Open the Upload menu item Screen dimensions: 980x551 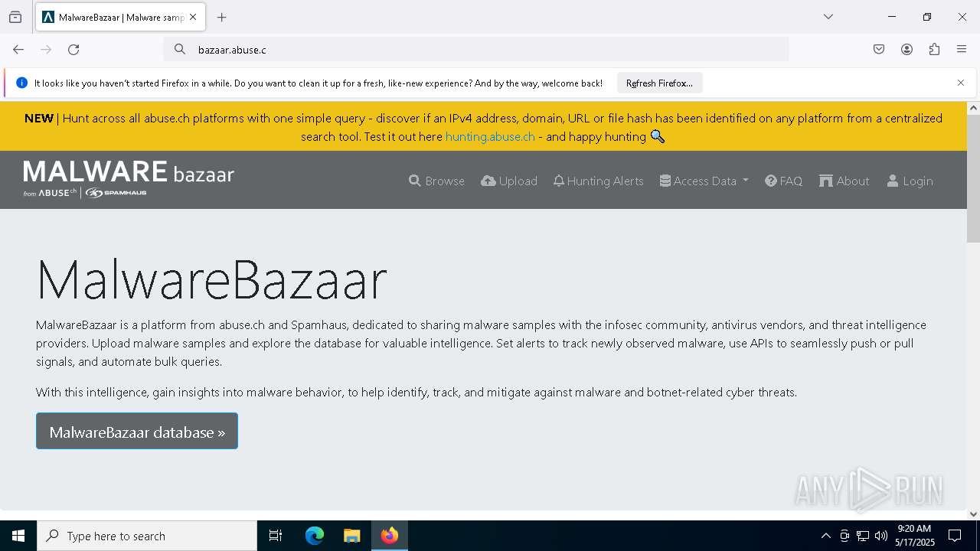point(509,181)
